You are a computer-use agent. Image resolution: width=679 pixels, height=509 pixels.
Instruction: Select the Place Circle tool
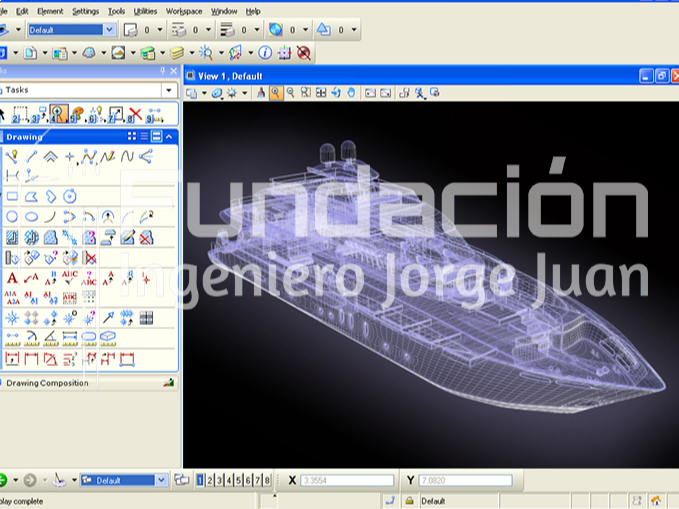click(x=12, y=217)
